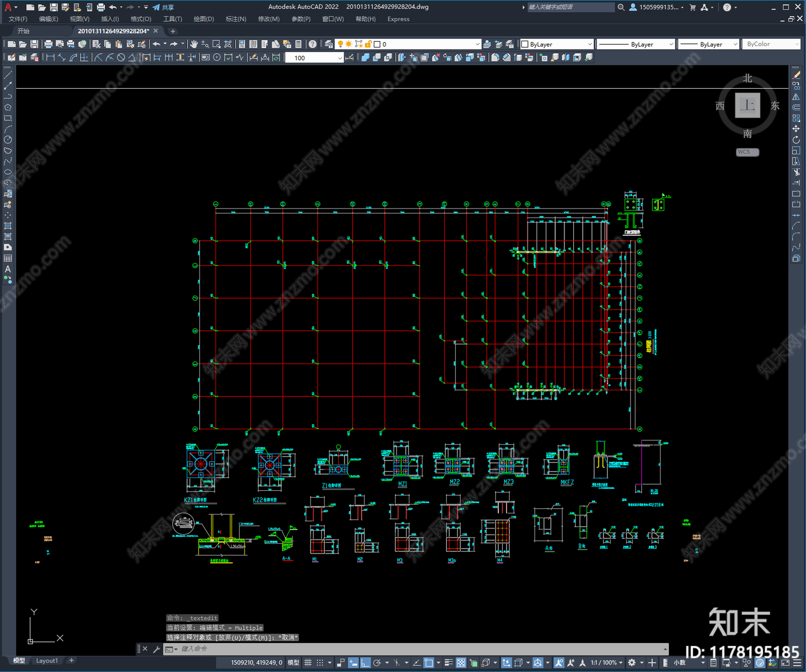
Task: Switch to the Layout1 tab
Action: coord(47,660)
